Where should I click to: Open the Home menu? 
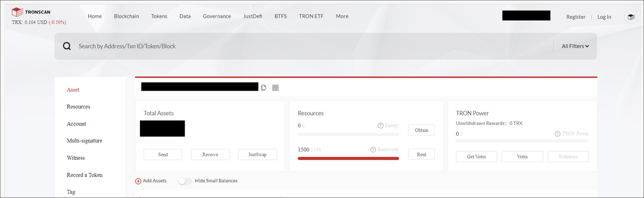click(x=95, y=16)
